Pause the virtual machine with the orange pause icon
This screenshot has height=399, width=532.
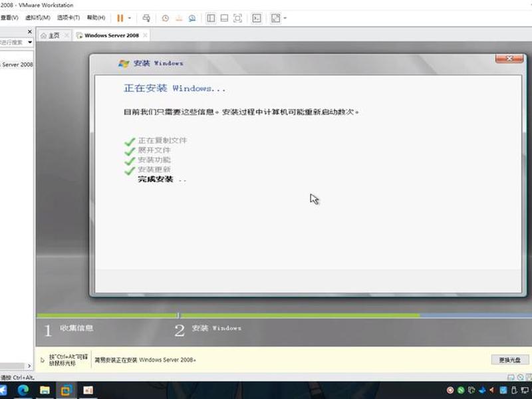pyautogui.click(x=120, y=18)
